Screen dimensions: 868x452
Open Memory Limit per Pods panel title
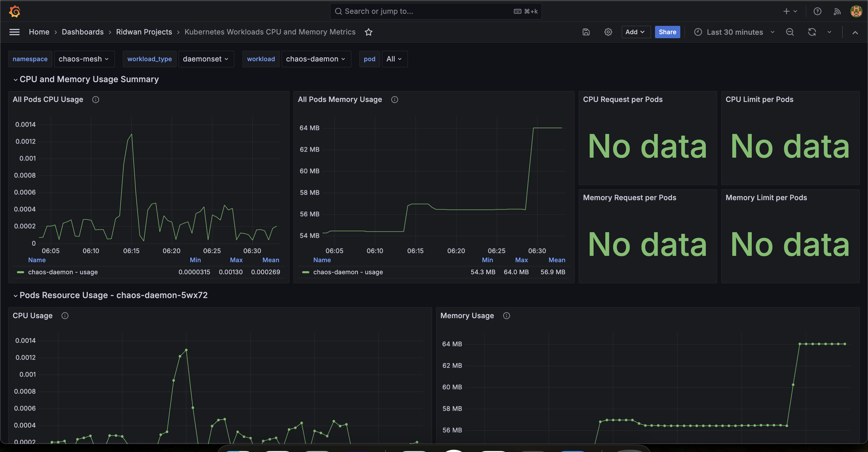tap(766, 198)
